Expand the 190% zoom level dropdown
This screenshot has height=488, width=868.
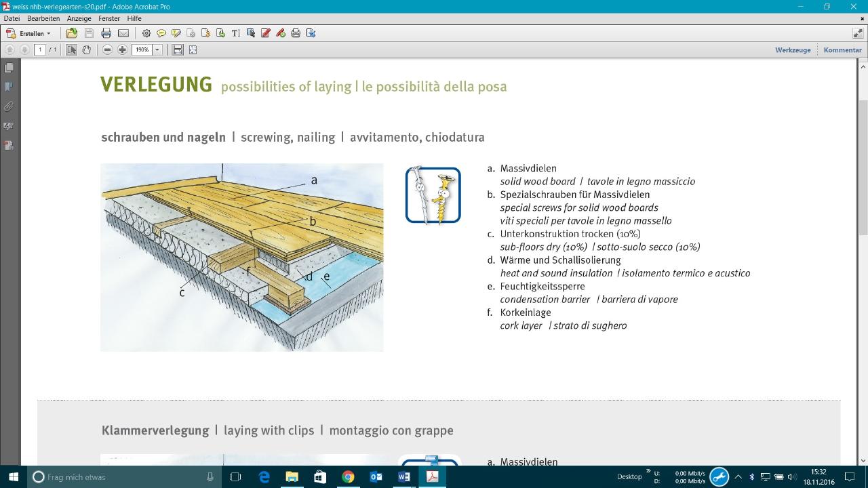pyautogui.click(x=157, y=49)
